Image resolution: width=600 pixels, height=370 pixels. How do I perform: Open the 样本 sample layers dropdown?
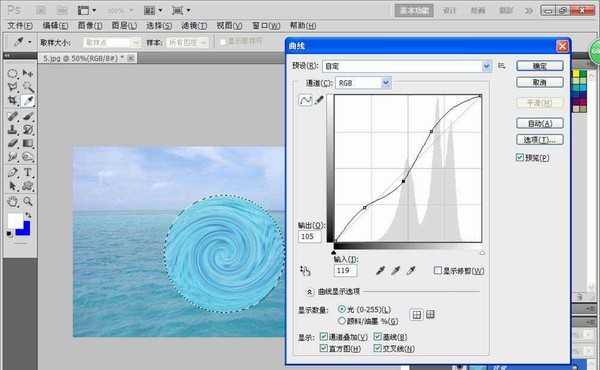187,42
